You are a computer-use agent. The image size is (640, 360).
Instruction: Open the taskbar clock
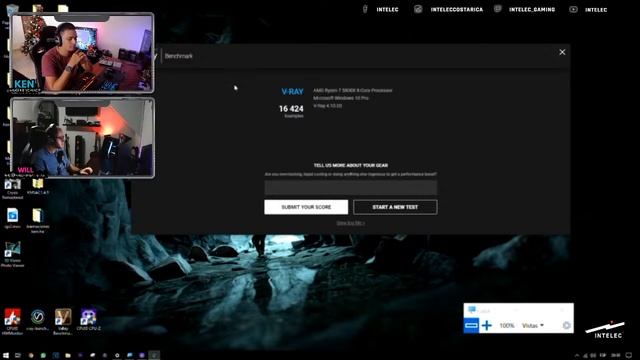point(616,356)
